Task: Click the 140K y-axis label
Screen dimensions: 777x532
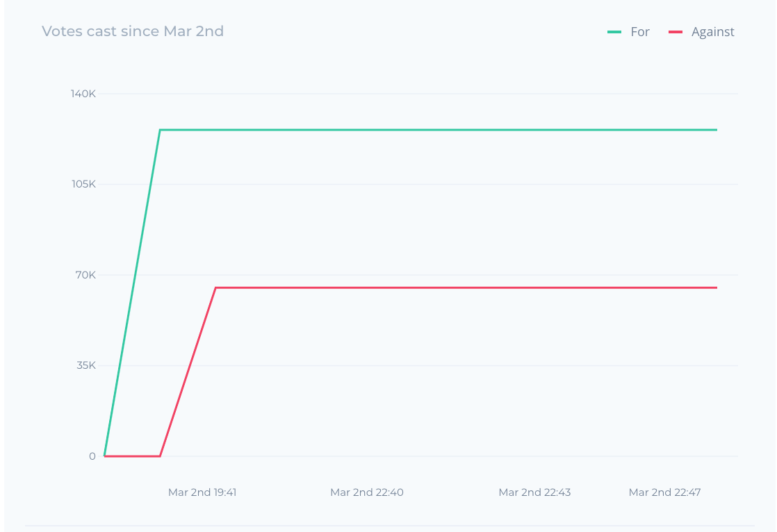Action: 83,94
